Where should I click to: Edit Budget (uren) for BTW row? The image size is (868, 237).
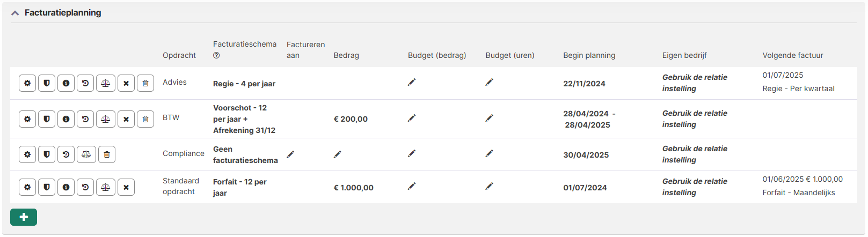(489, 118)
